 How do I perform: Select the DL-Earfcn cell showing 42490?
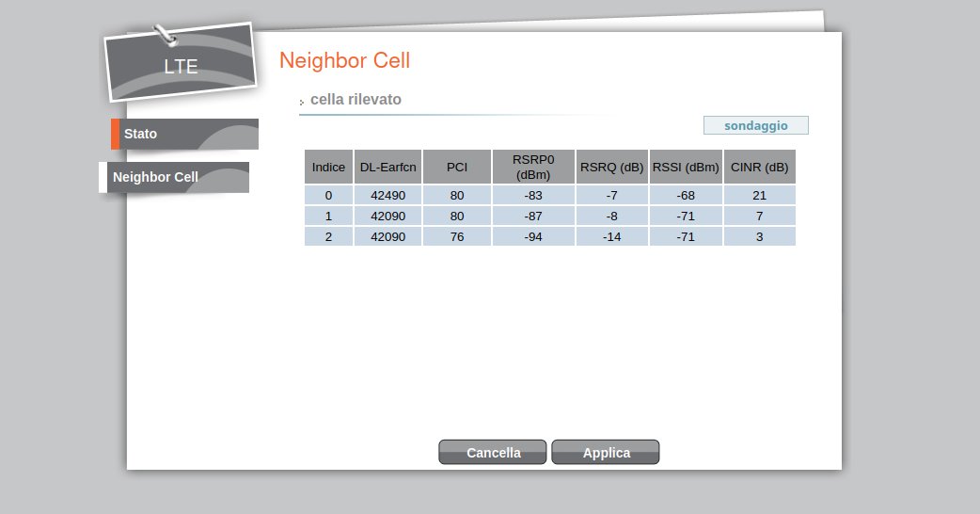(387, 195)
